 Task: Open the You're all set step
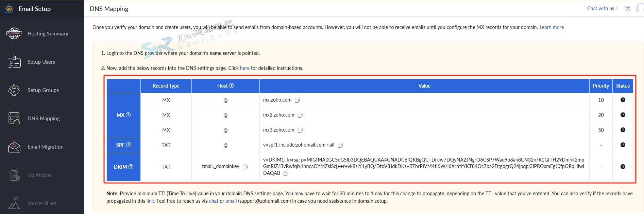pos(42,203)
